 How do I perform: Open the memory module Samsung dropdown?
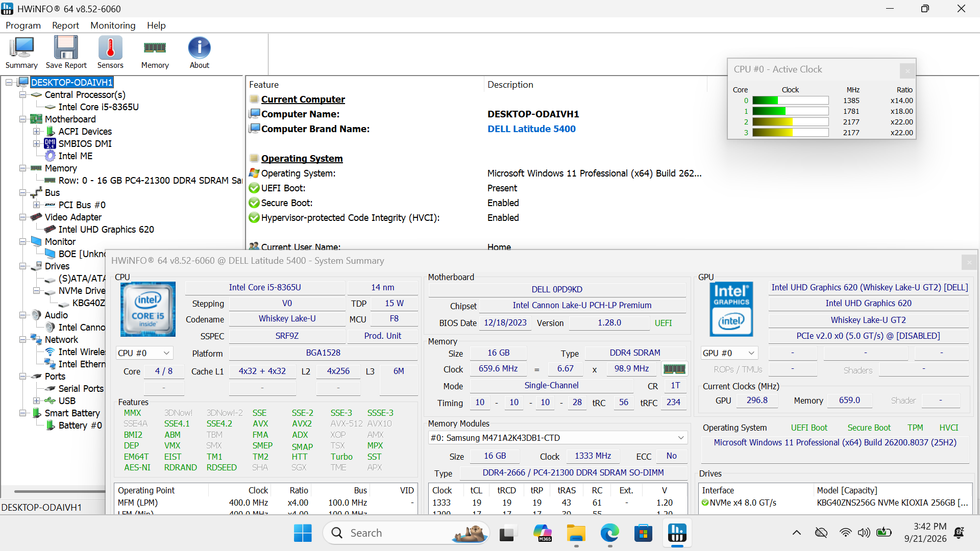click(x=558, y=438)
